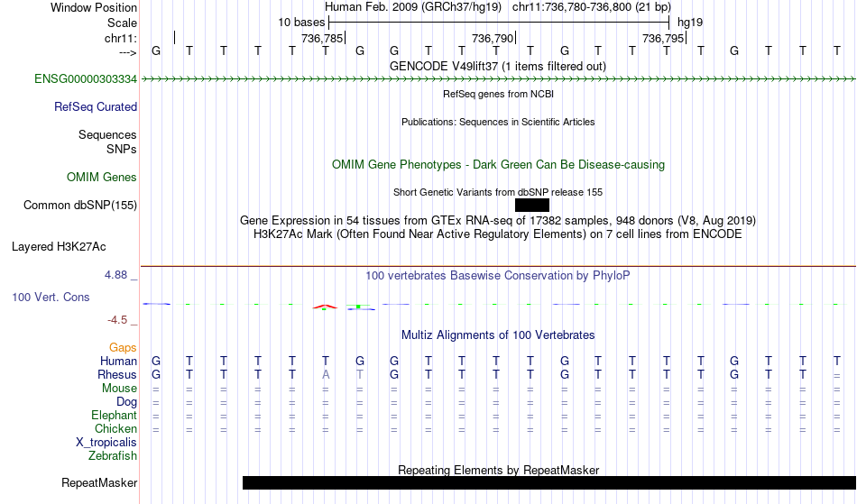Click the Common dbSNP(155) track label
Screen dimensions: 857x504
click(79, 206)
